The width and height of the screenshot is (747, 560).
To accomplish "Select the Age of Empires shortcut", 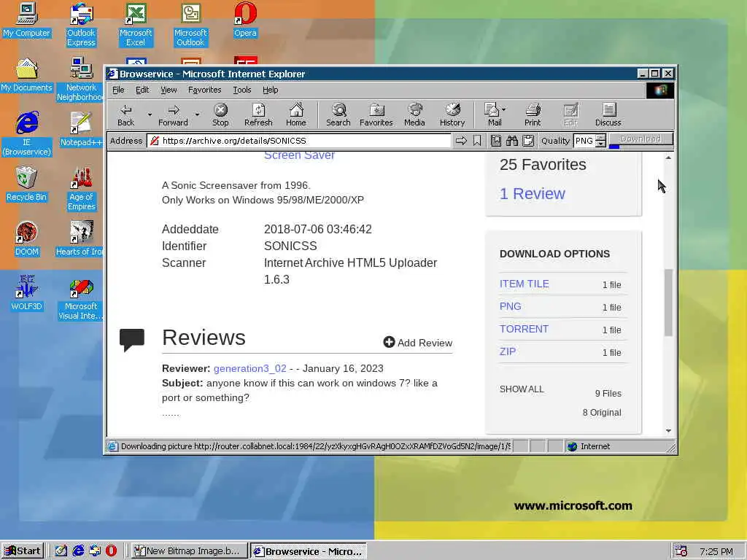I will (x=81, y=189).
